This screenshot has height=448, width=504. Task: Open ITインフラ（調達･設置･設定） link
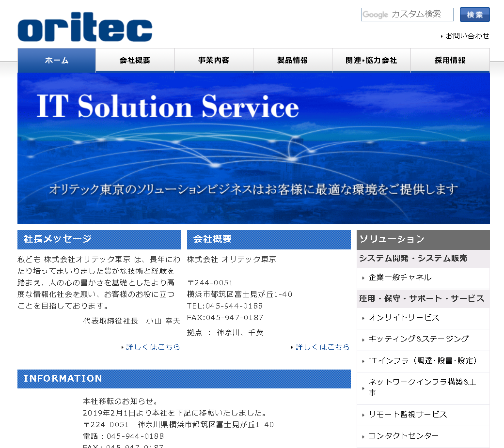(424, 361)
